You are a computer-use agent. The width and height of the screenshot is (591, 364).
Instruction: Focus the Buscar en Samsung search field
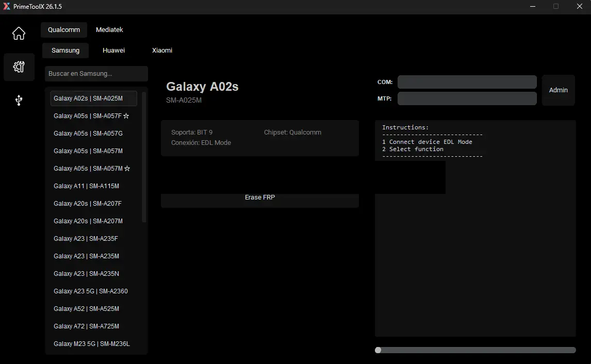click(x=96, y=74)
